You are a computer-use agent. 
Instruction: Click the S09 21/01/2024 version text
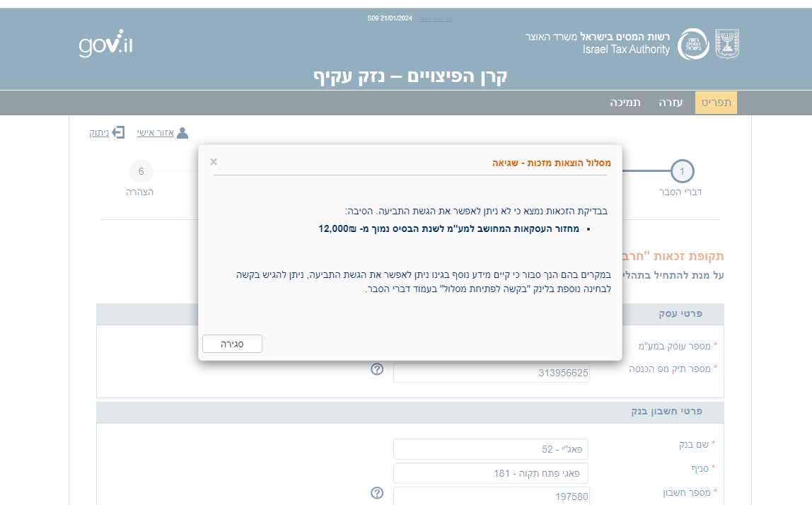390,18
